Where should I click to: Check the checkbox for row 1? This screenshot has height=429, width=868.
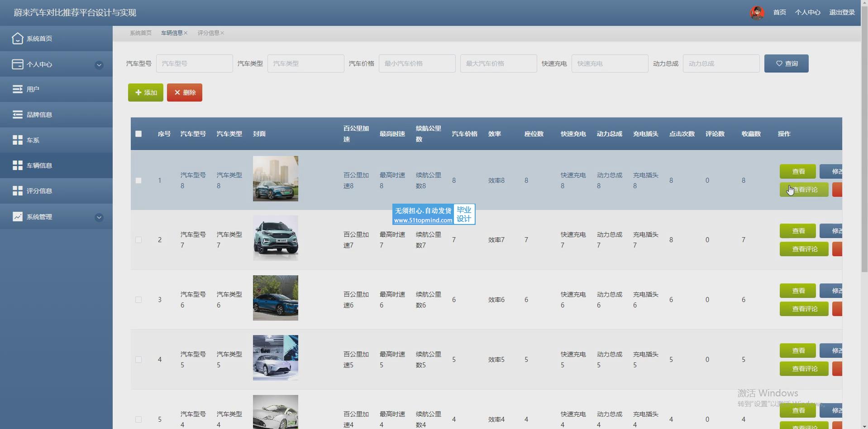pos(138,180)
